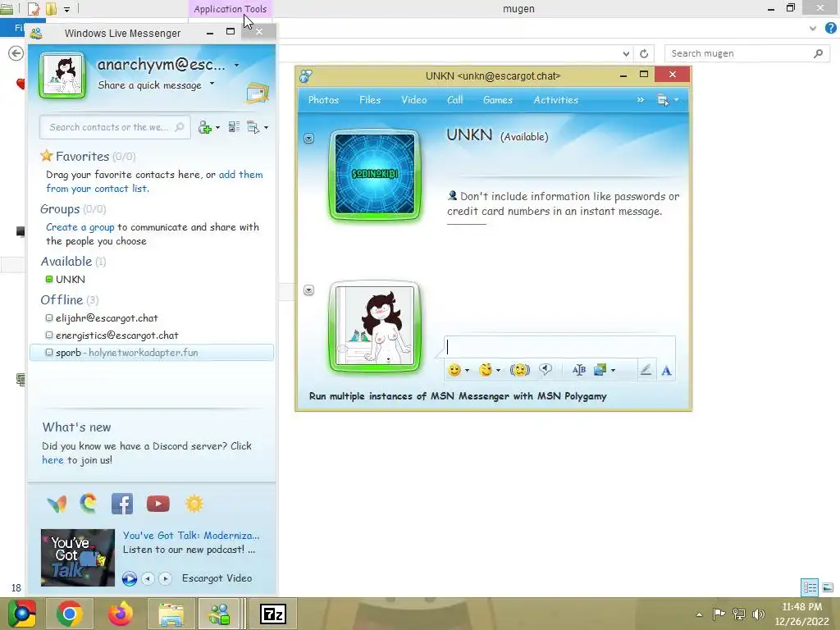Click 'here' to join Discord
The height and width of the screenshot is (630, 840).
pyautogui.click(x=52, y=460)
